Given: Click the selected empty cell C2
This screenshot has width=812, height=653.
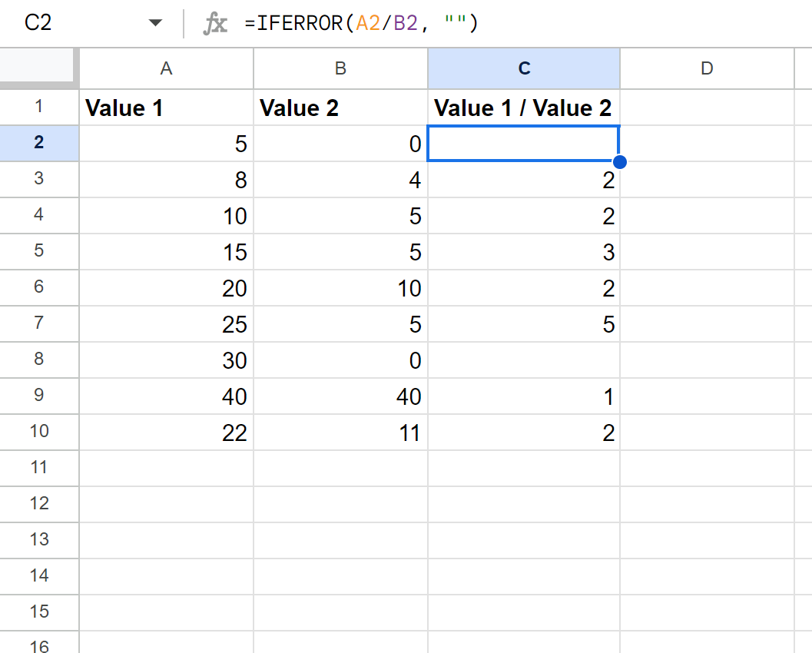Looking at the screenshot, I should [x=524, y=144].
